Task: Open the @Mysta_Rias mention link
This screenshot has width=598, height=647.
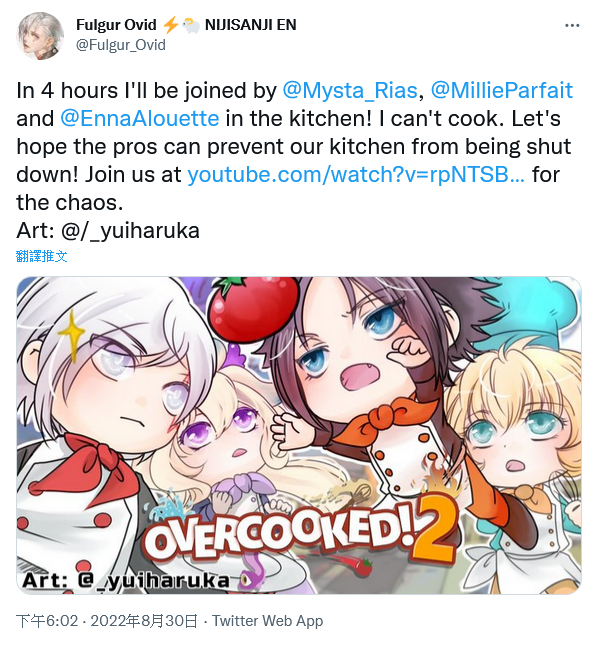Action: [350, 90]
